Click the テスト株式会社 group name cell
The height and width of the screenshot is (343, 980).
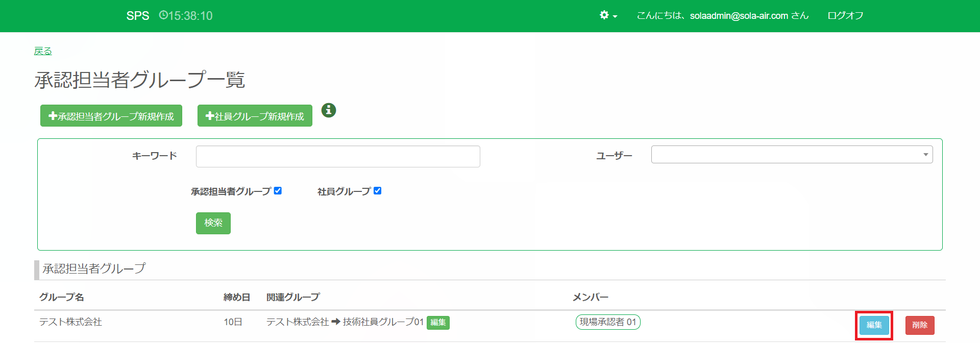pos(71,322)
